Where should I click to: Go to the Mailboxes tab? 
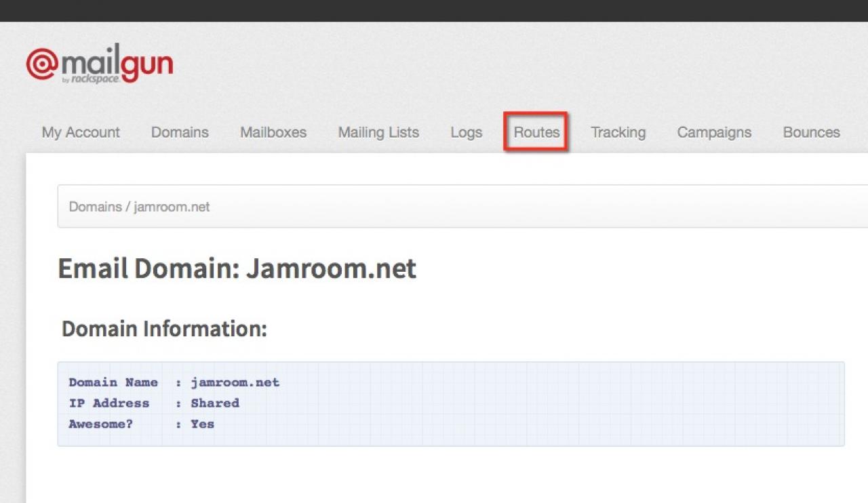tap(273, 132)
